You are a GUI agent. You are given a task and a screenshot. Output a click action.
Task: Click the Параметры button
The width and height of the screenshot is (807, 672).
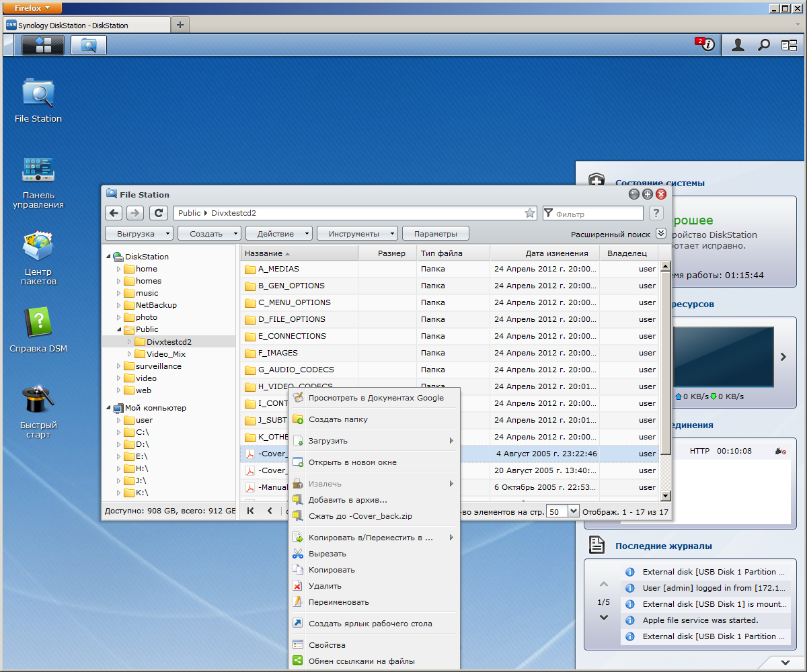point(435,234)
